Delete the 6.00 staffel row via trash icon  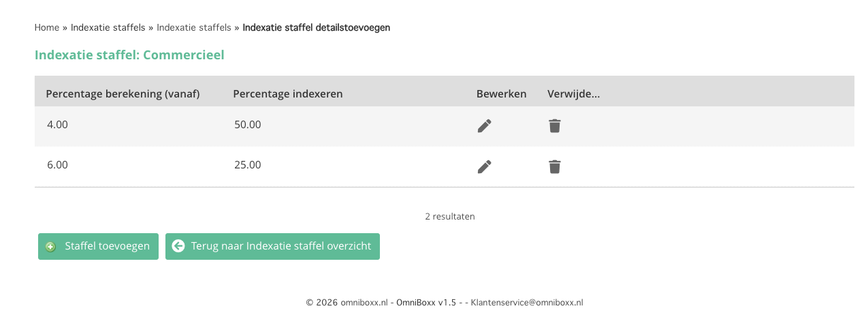click(555, 166)
